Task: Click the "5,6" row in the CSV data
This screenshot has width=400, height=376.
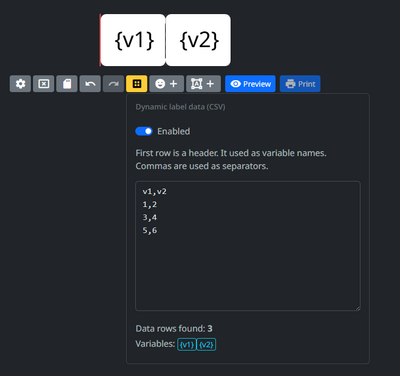Action: (x=150, y=231)
